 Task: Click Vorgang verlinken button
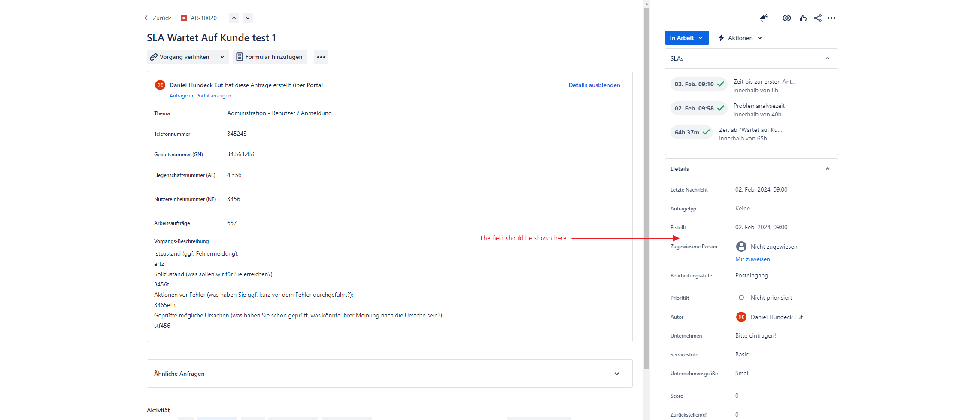click(x=181, y=57)
